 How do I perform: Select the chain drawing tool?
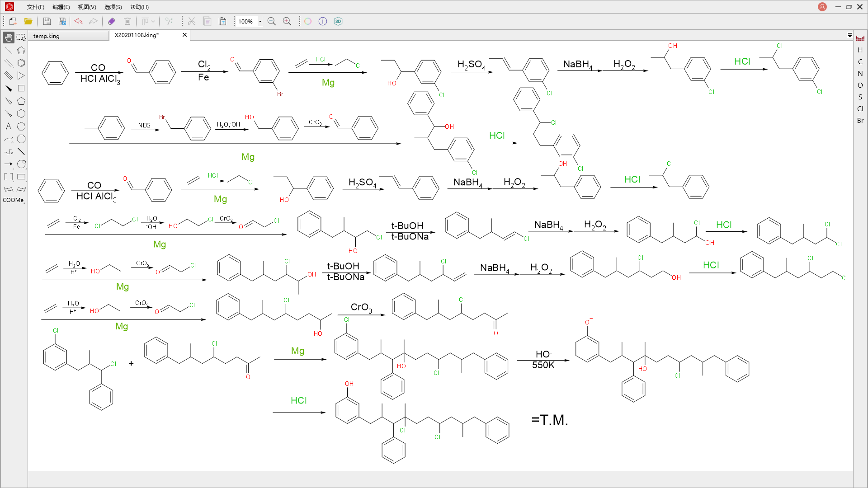pyautogui.click(x=9, y=139)
